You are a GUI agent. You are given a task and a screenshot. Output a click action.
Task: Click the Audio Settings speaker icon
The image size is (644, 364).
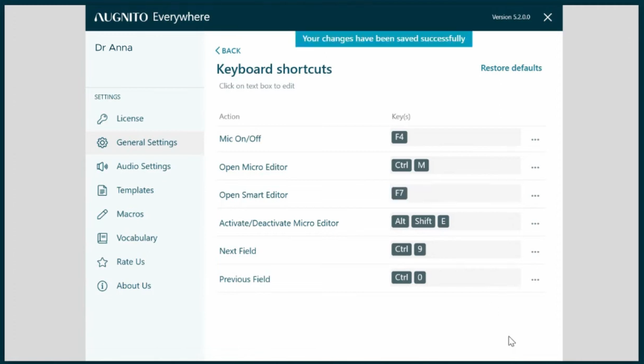tap(102, 166)
